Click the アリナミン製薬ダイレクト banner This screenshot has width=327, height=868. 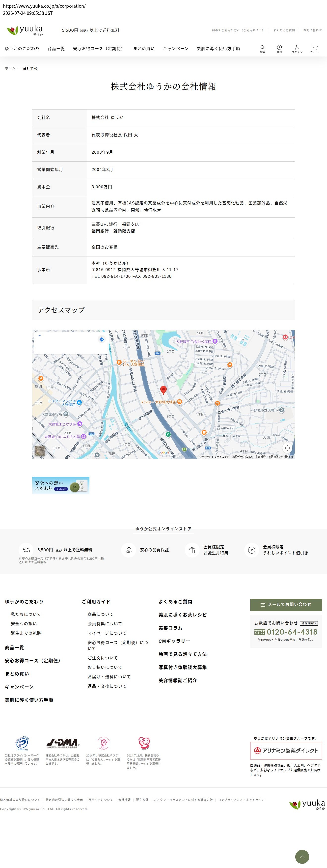(x=286, y=750)
